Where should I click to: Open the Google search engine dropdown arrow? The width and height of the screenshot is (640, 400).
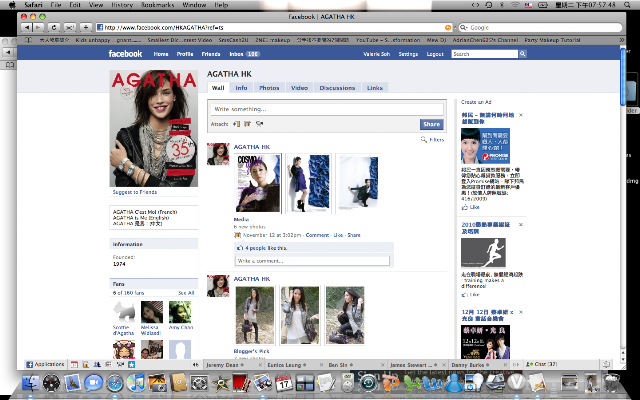pyautogui.click(x=463, y=27)
